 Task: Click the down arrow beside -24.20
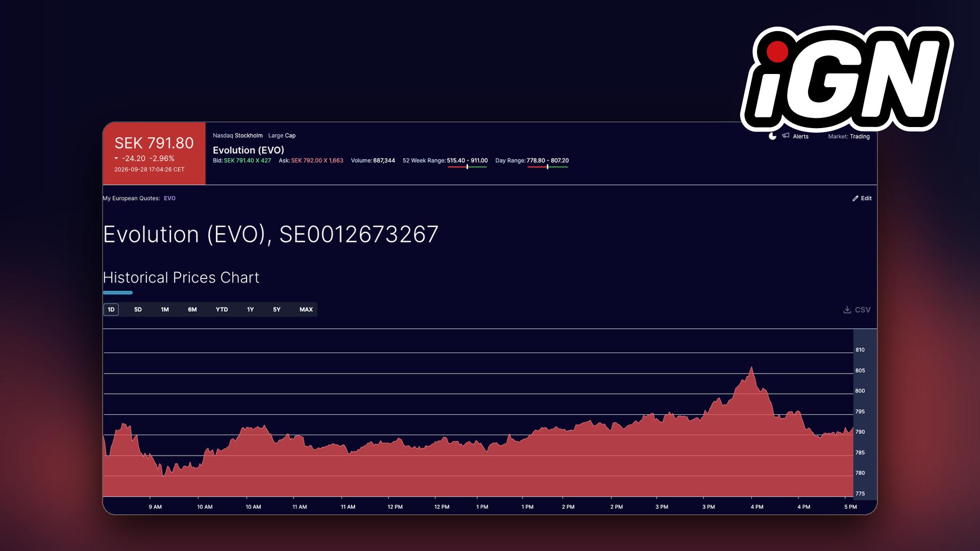tap(116, 159)
